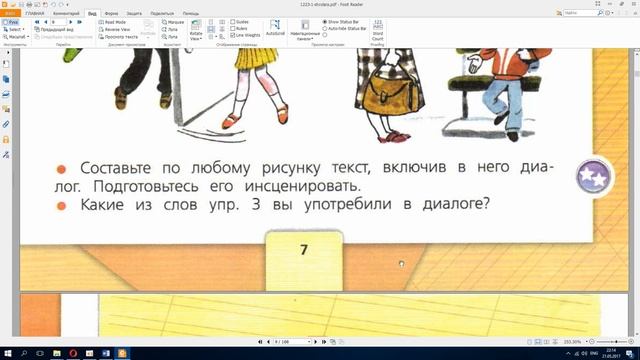Click Предыдущий вид (previous view)
640x360 pixels.
(x=54, y=29)
